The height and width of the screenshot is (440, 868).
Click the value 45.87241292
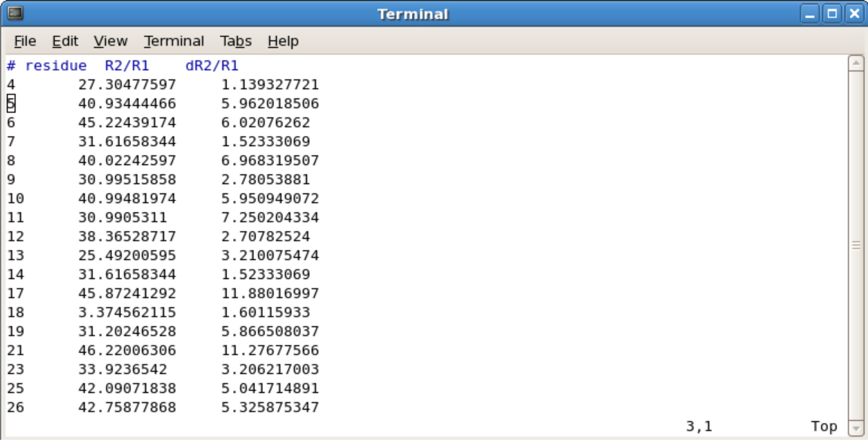(x=127, y=293)
